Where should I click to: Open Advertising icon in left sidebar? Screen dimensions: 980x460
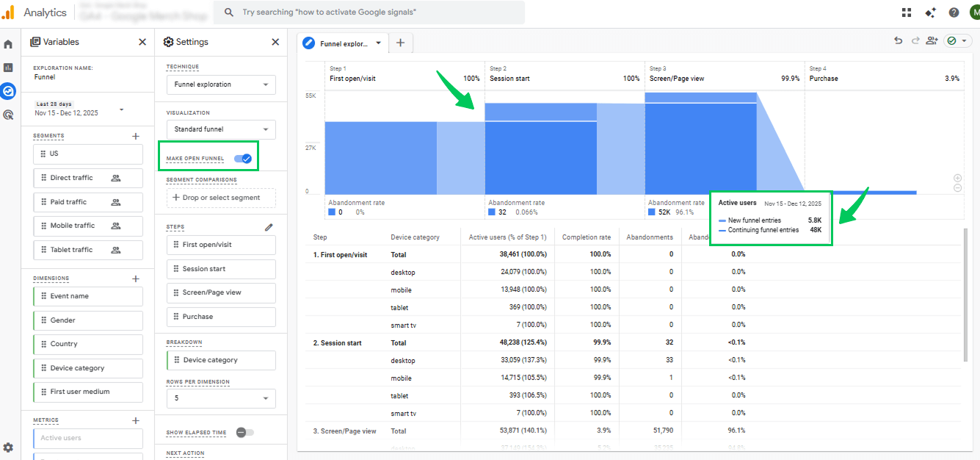click(8, 115)
